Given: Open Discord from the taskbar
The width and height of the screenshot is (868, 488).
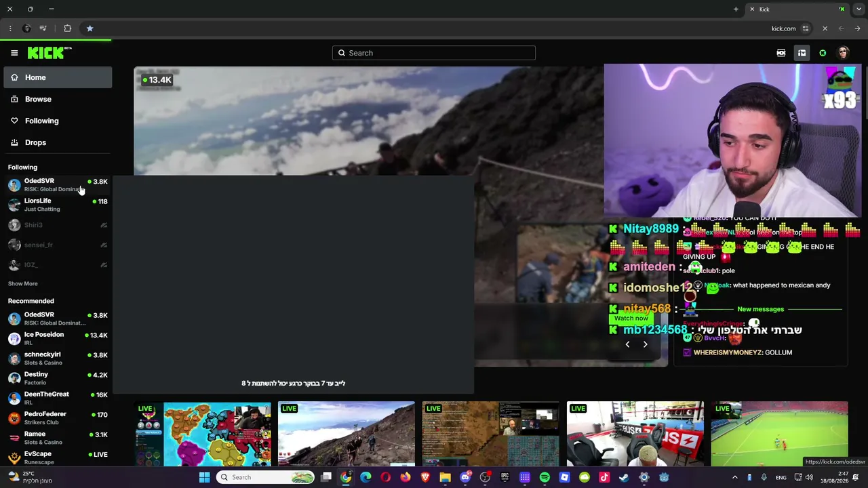Looking at the screenshot, I should [465, 477].
